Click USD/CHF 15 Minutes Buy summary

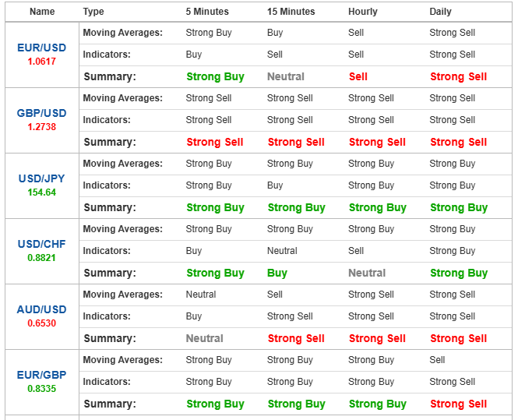tap(277, 273)
